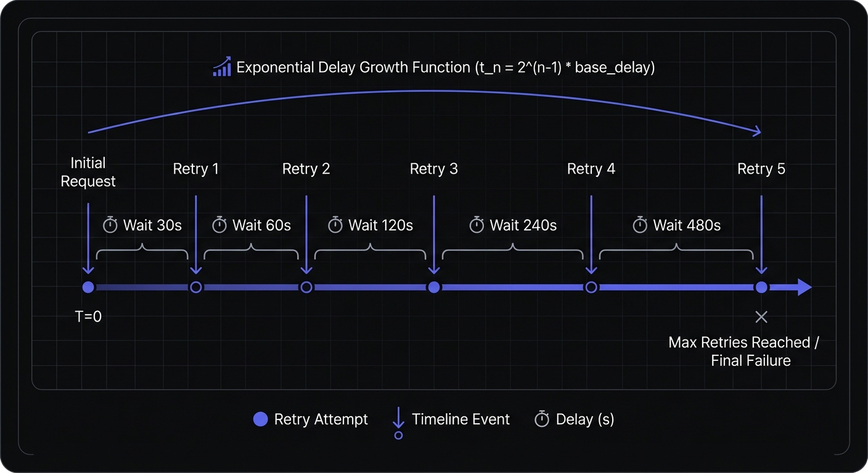868x473 pixels.
Task: Click the blue timeline bar between Retry 2 and 3
Action: pyautogui.click(x=370, y=287)
